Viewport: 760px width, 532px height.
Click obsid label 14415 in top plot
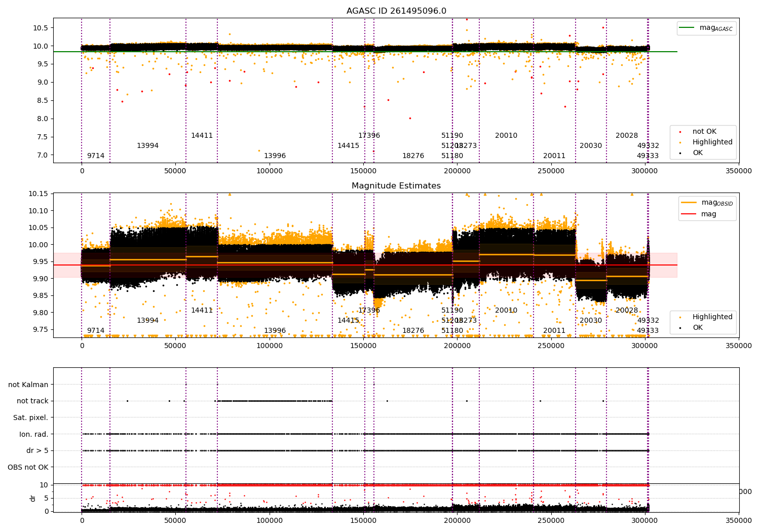tap(349, 146)
